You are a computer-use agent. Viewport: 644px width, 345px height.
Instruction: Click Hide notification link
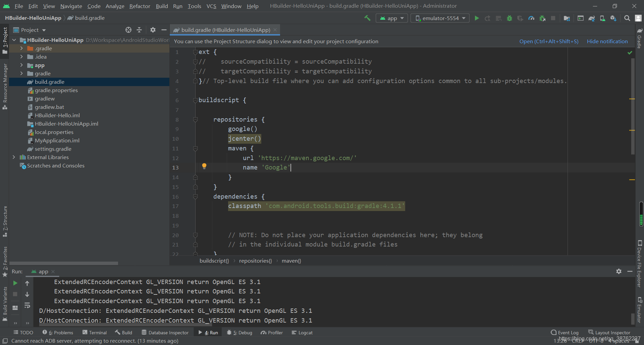(x=607, y=41)
